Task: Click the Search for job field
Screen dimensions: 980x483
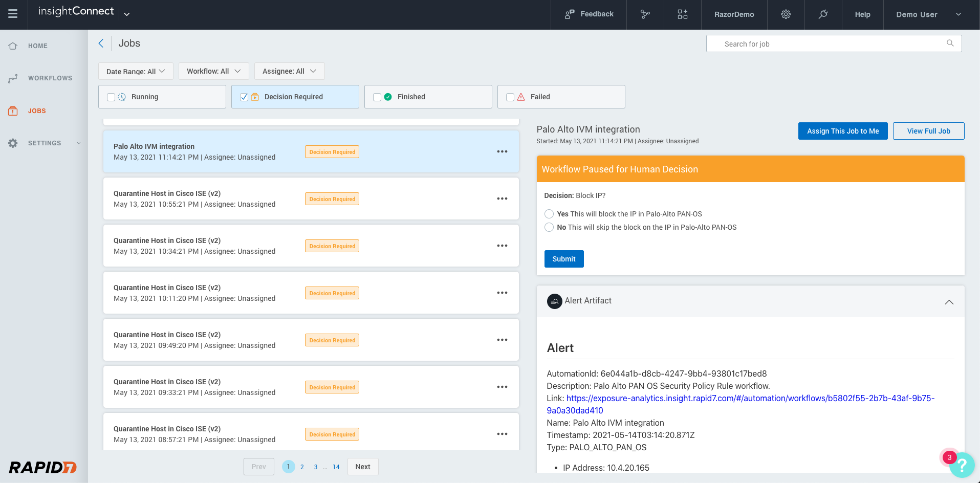Action: (x=834, y=43)
